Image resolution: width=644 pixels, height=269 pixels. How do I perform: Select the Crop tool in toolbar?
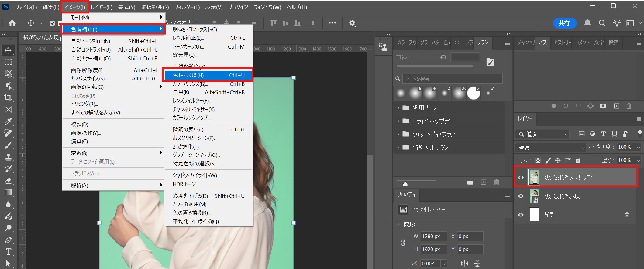8,97
